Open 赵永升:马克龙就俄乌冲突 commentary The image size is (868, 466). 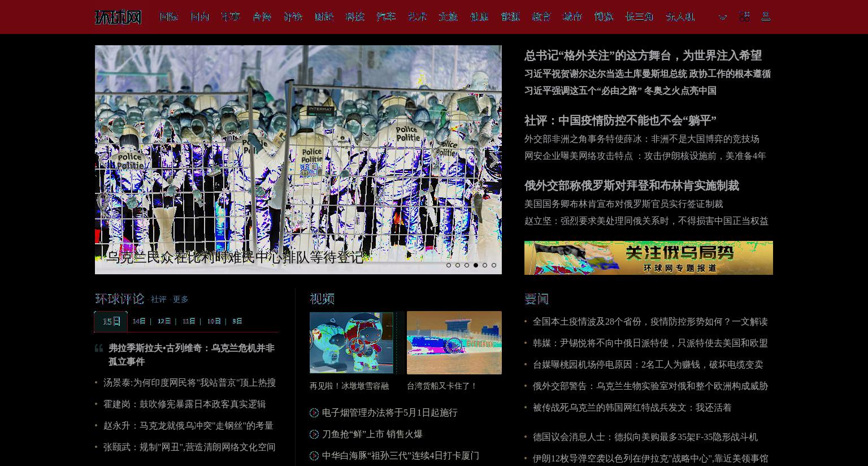click(188, 426)
